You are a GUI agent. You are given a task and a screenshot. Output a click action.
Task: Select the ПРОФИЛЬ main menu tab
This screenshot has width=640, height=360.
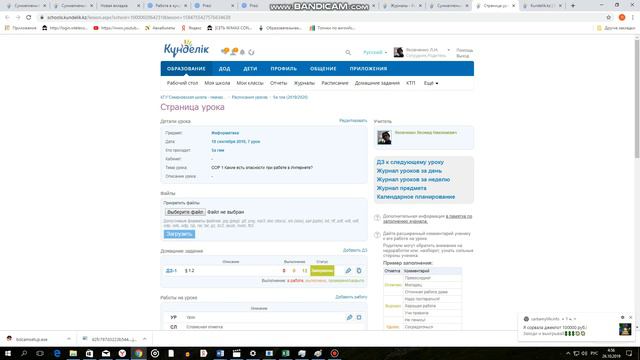284,69
